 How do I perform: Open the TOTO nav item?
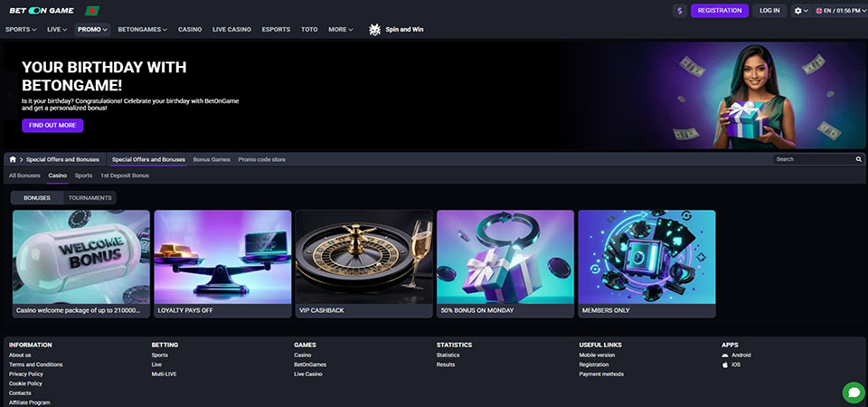pos(309,30)
